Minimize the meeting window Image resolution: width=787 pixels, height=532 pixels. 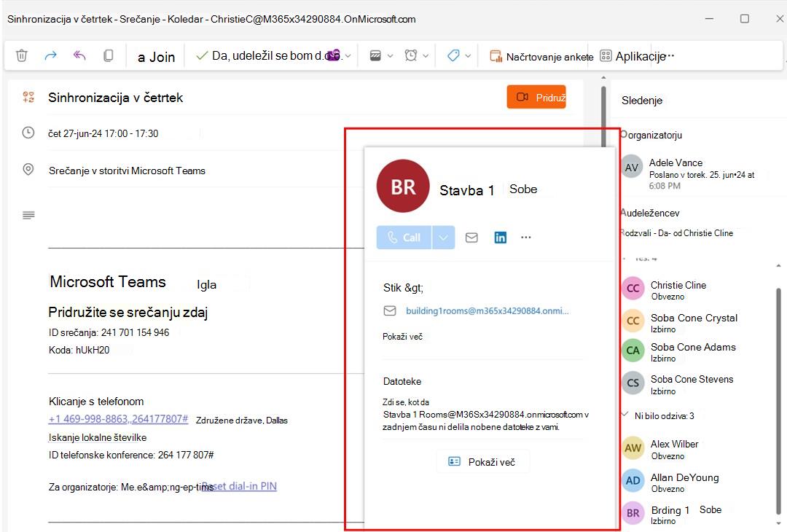coord(709,18)
